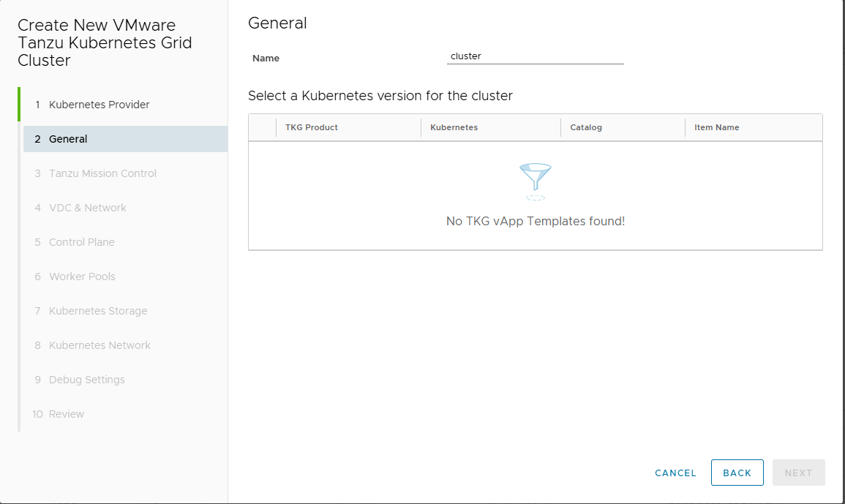Click the Next button

coord(799,473)
